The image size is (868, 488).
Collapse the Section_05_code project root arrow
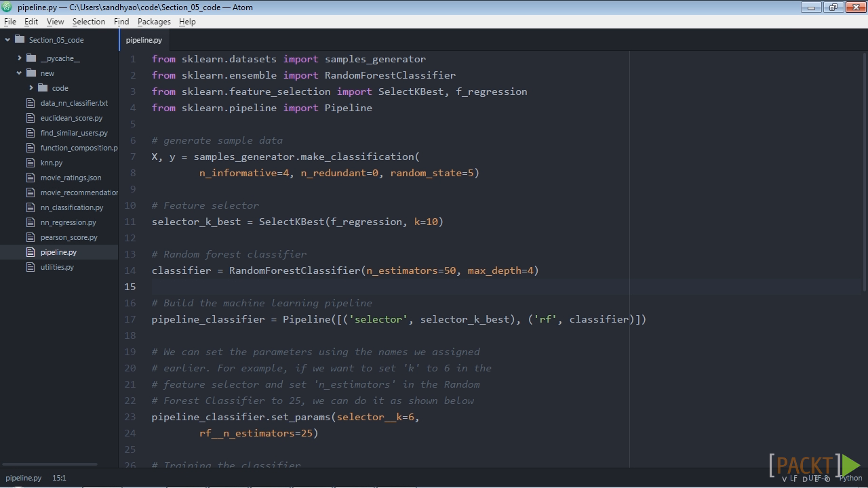7,39
